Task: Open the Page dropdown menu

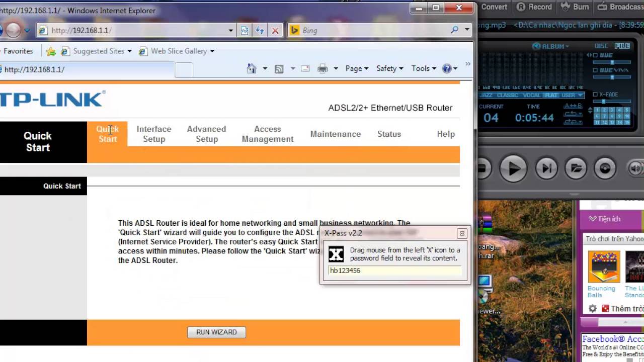Action: click(x=357, y=69)
